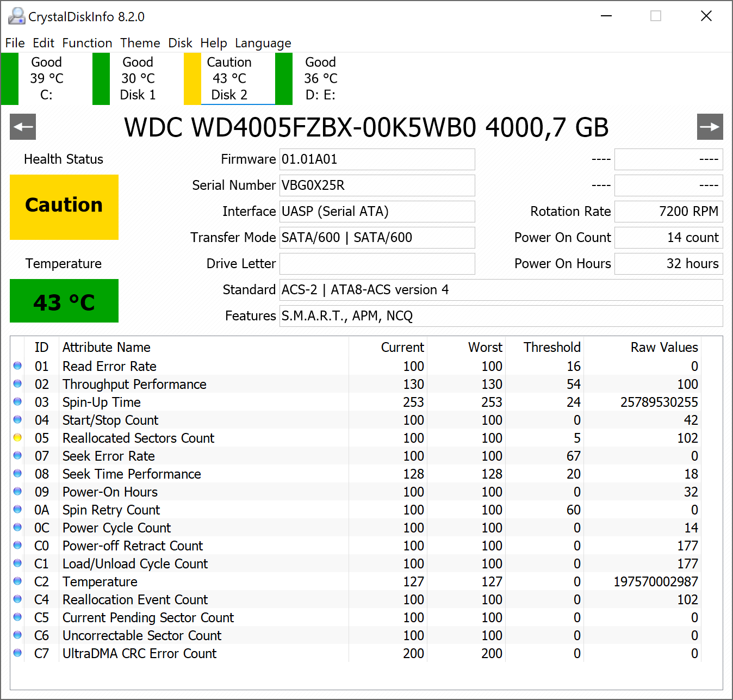Open the Help menu
Screen dimensions: 733x700
[x=214, y=43]
